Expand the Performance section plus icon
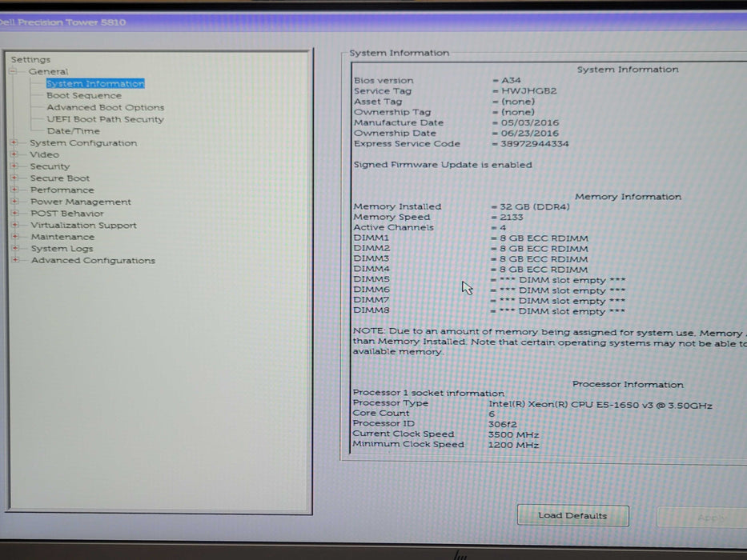Image resolution: width=747 pixels, height=560 pixels. click(14, 190)
